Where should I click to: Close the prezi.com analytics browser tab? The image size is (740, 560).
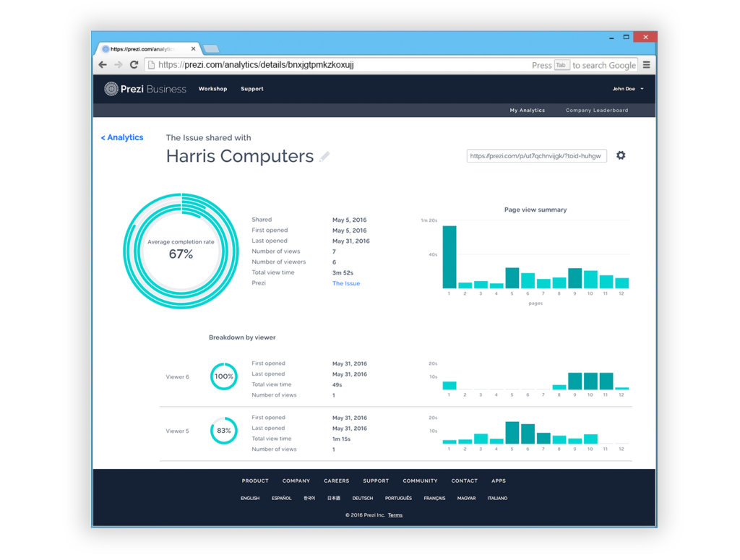[x=193, y=48]
